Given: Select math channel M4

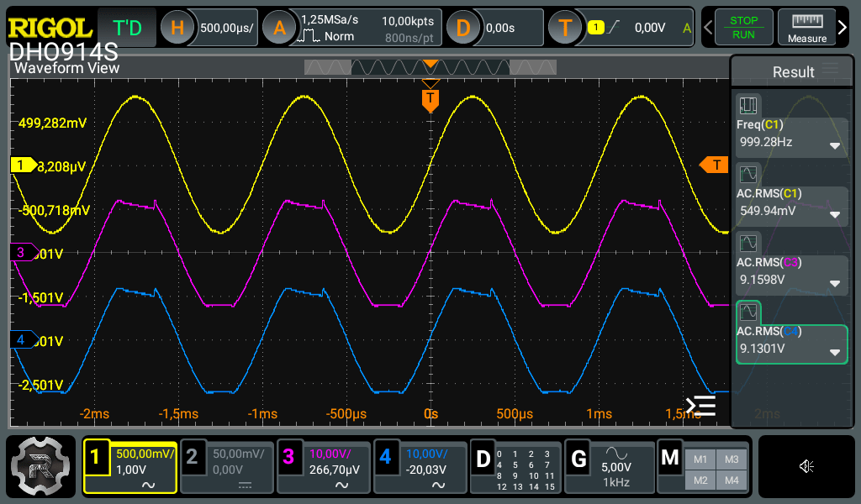Looking at the screenshot, I should click(732, 480).
